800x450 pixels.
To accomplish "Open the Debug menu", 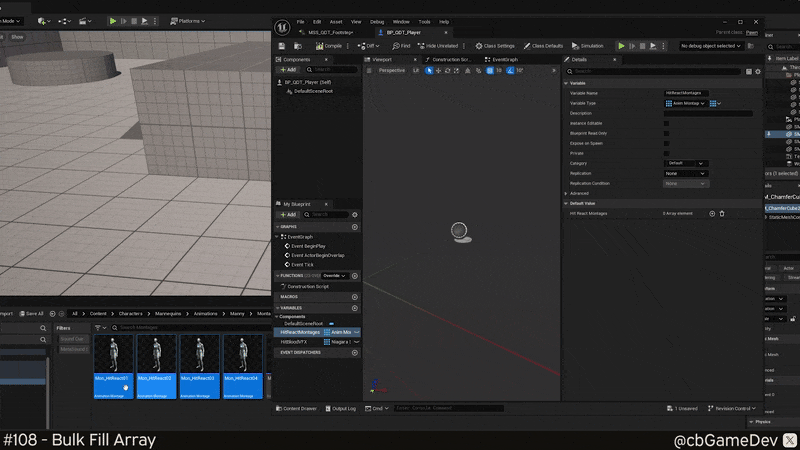I will (377, 21).
